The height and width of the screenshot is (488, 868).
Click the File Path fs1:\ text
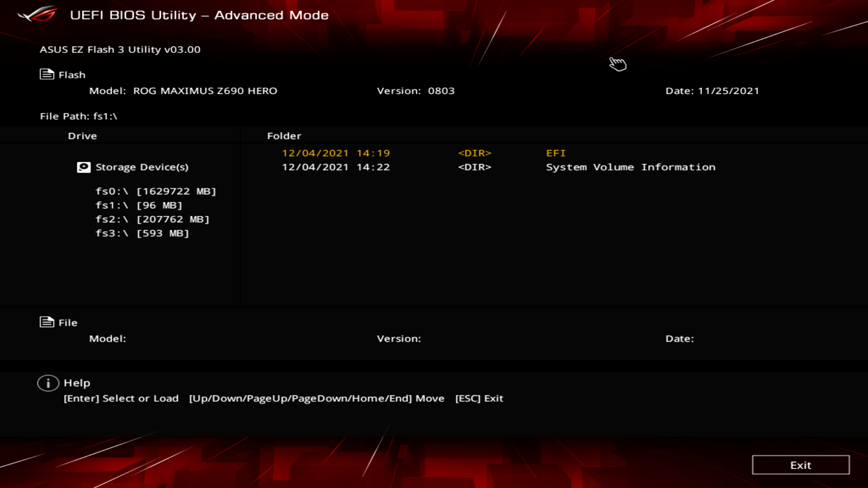(x=79, y=116)
